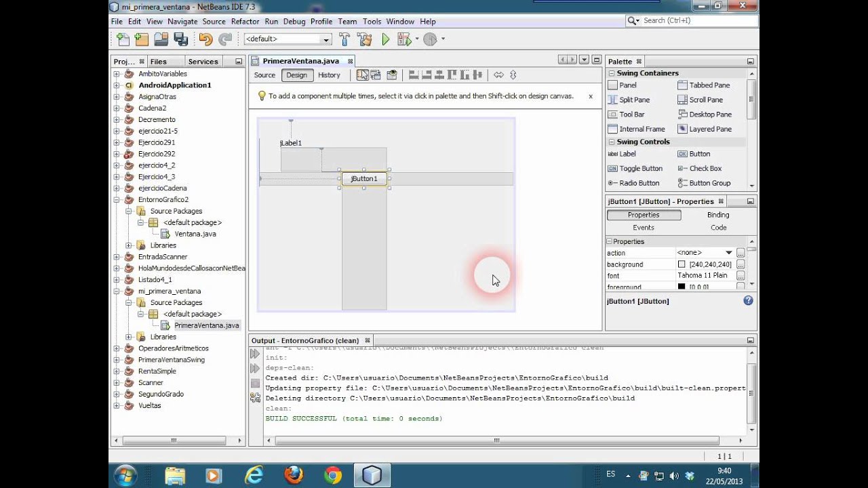
Task: Choose Button Group in Swing Controls
Action: [x=704, y=183]
